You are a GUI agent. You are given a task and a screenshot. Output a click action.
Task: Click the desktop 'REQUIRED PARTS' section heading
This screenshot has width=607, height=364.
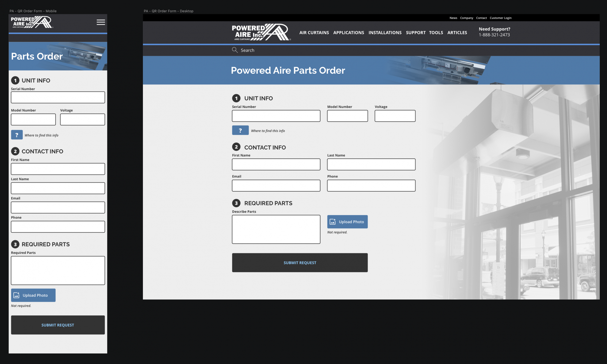pyautogui.click(x=268, y=203)
